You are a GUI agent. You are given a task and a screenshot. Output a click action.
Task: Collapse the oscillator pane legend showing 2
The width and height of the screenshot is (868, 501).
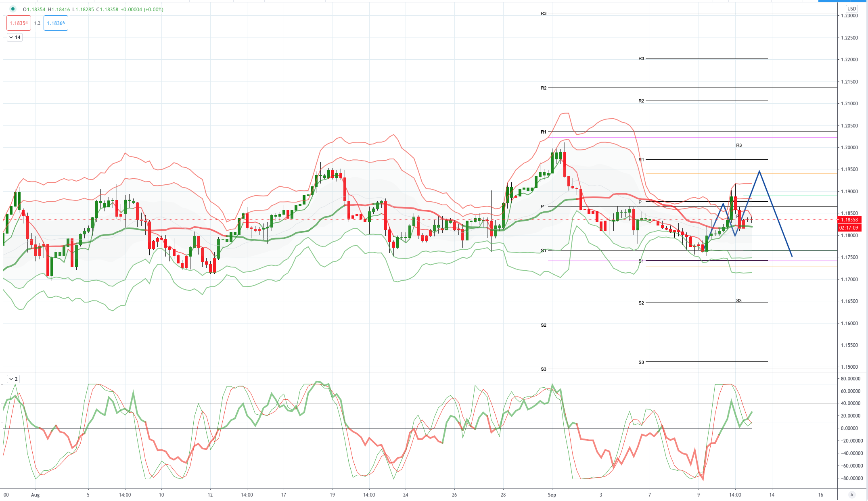coord(13,379)
